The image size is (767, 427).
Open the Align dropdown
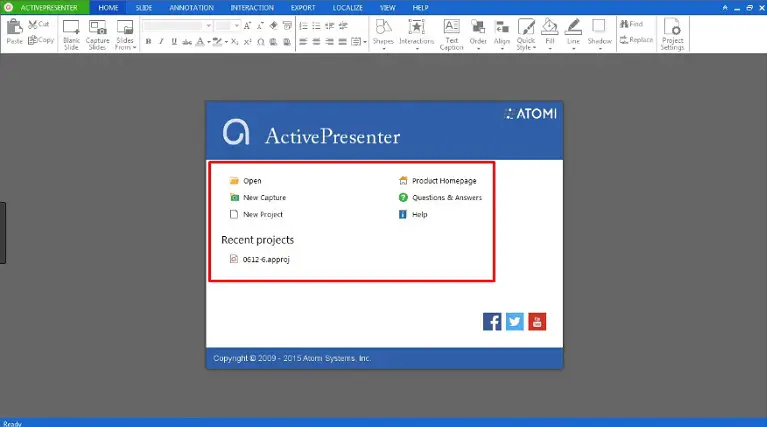tap(501, 34)
